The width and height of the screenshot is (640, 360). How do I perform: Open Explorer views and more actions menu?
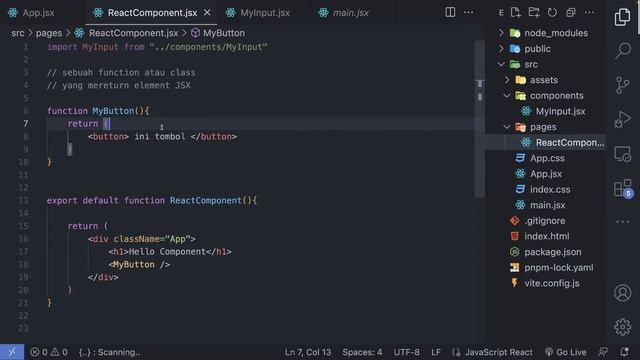[x=589, y=12]
